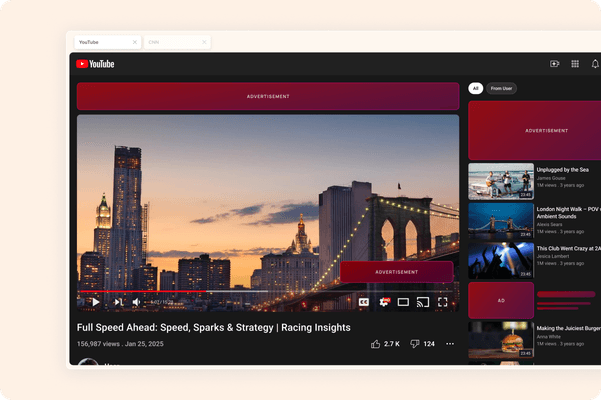The width and height of the screenshot is (601, 400).
Task: Select the "All" filter chip
Action: (x=476, y=89)
